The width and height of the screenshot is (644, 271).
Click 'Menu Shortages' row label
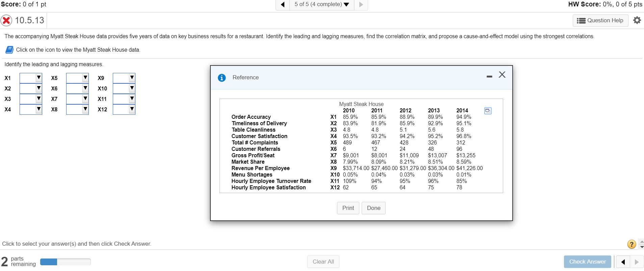(x=252, y=174)
